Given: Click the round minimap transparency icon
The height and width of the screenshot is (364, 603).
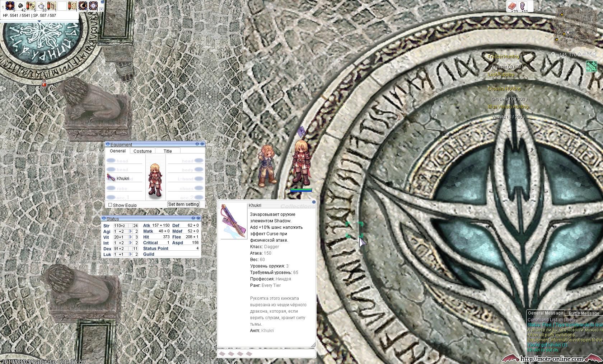Looking at the screenshot, I should click(594, 55).
